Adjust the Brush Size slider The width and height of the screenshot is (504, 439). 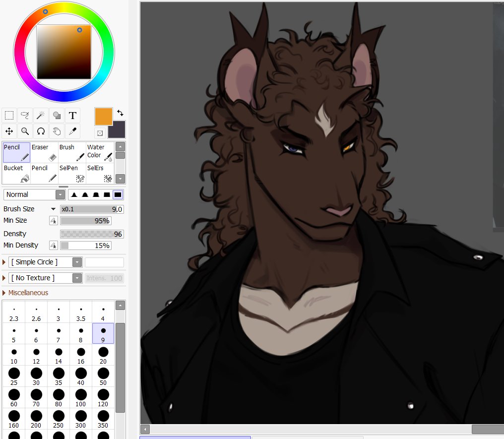92,209
